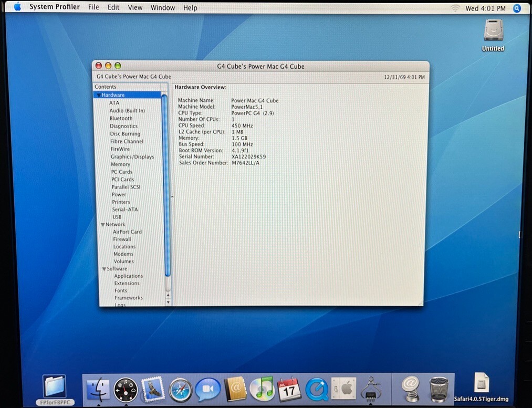Show network Locations

pos(124,247)
